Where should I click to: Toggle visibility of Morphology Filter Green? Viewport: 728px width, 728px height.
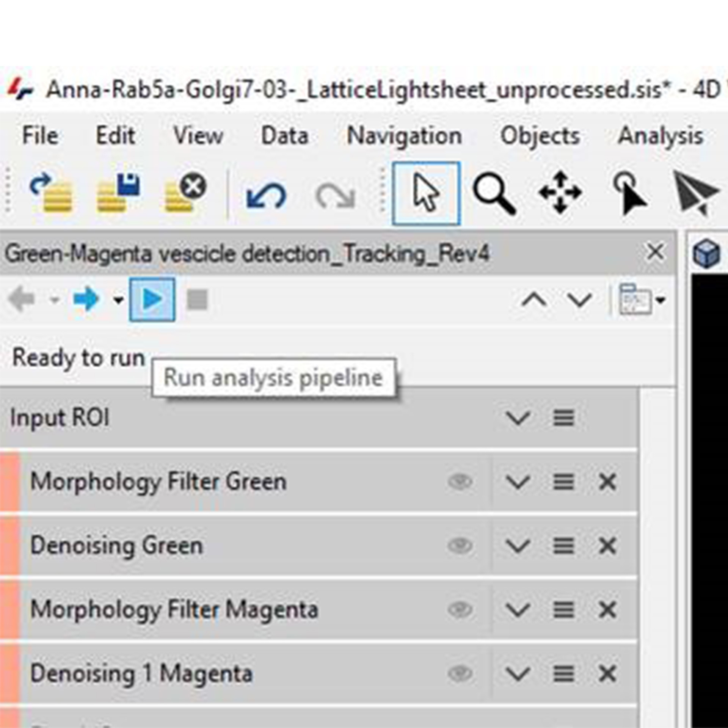[x=460, y=482]
